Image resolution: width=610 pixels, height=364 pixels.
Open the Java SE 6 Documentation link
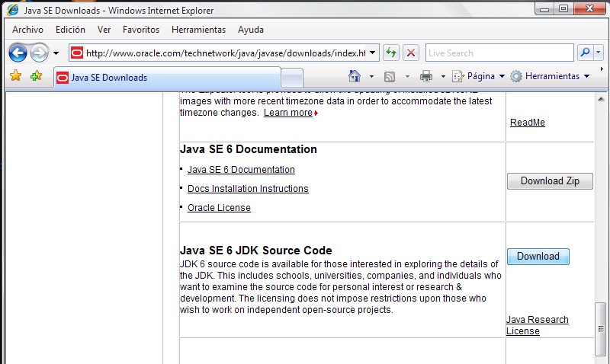pos(241,170)
